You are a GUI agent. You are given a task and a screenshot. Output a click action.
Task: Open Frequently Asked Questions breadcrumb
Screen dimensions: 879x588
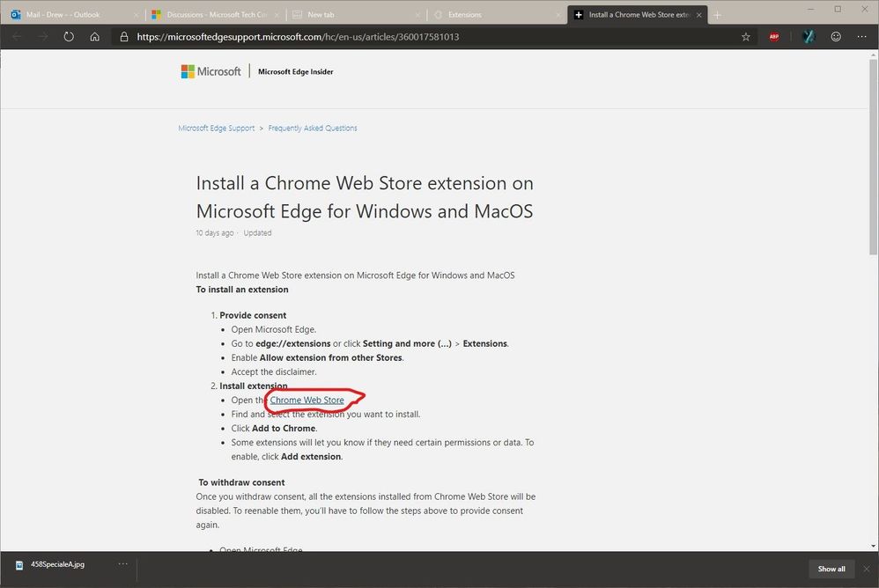pos(313,129)
